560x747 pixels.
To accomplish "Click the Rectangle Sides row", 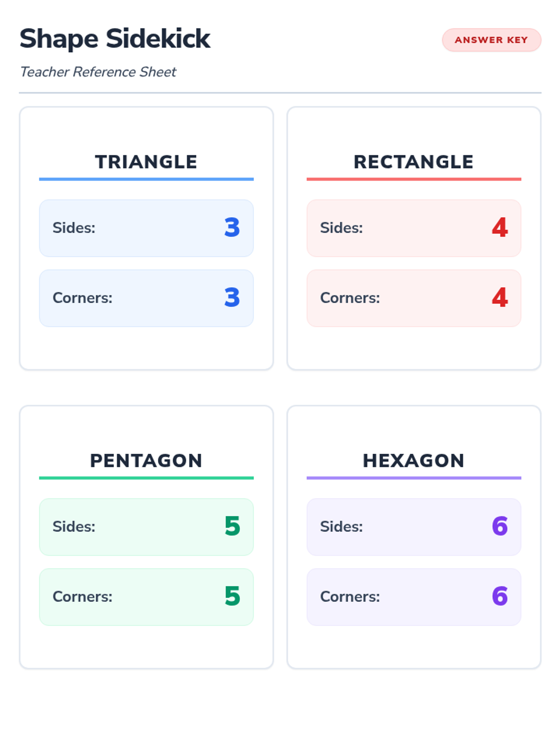I will pos(413,228).
